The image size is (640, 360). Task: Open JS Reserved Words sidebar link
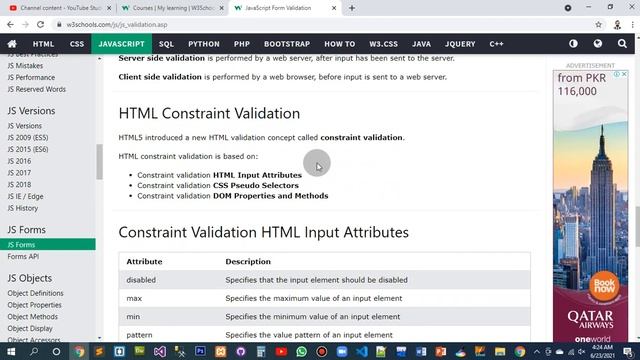[x=36, y=89]
